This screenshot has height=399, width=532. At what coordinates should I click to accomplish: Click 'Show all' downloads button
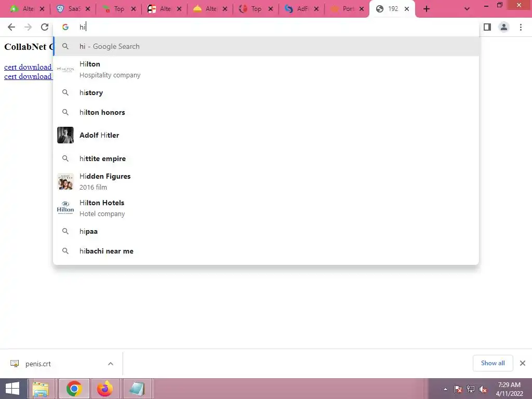(x=493, y=363)
